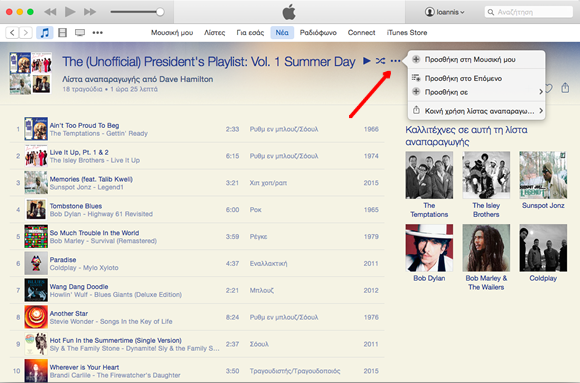The height and width of the screenshot is (383, 580).
Task: Shuffle the President's Playlist
Action: pyautogui.click(x=381, y=61)
